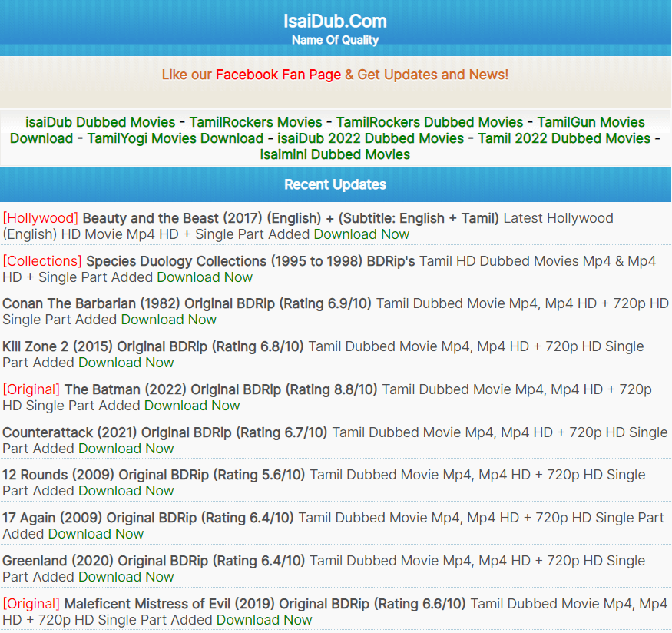
Task: Click the red [Collections] tag
Action: [42, 261]
